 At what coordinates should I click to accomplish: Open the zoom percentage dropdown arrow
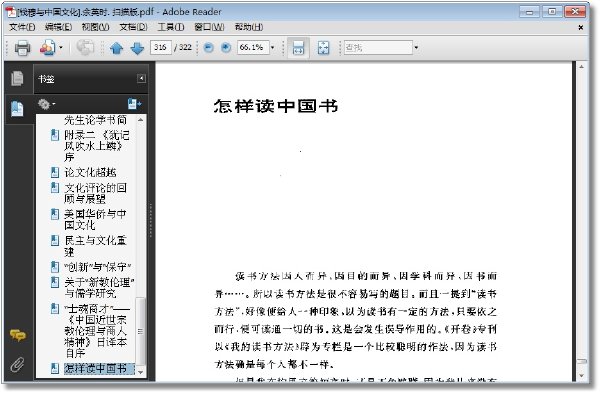tap(272, 48)
